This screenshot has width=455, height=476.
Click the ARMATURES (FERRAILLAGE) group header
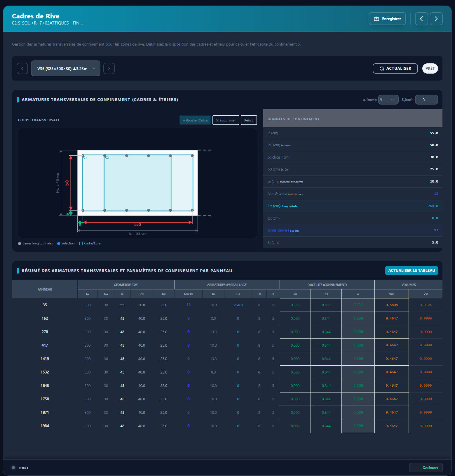tap(227, 285)
